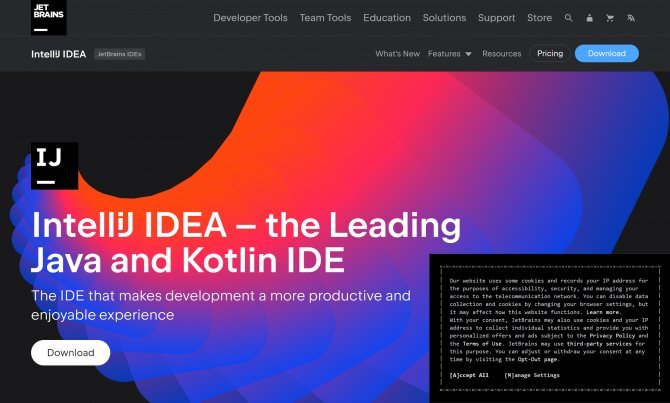Click Learn more in cookie notice
The height and width of the screenshot is (403, 670).
pyautogui.click(x=603, y=312)
